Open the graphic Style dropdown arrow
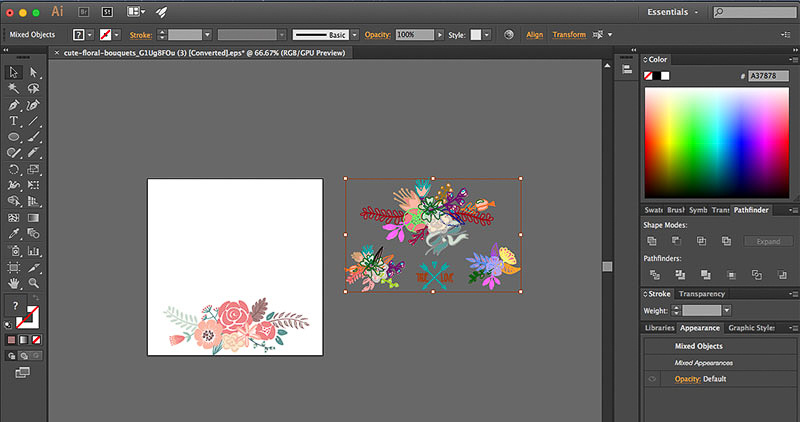The image size is (800, 422). [x=487, y=35]
